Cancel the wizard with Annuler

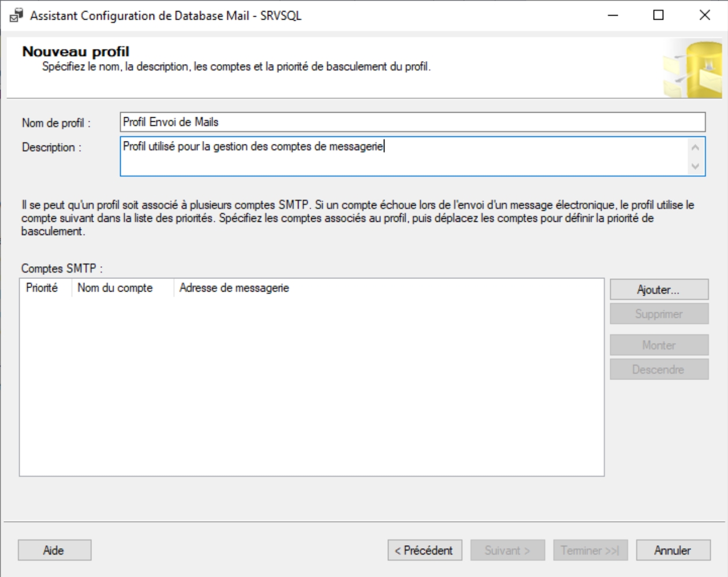pos(673,550)
